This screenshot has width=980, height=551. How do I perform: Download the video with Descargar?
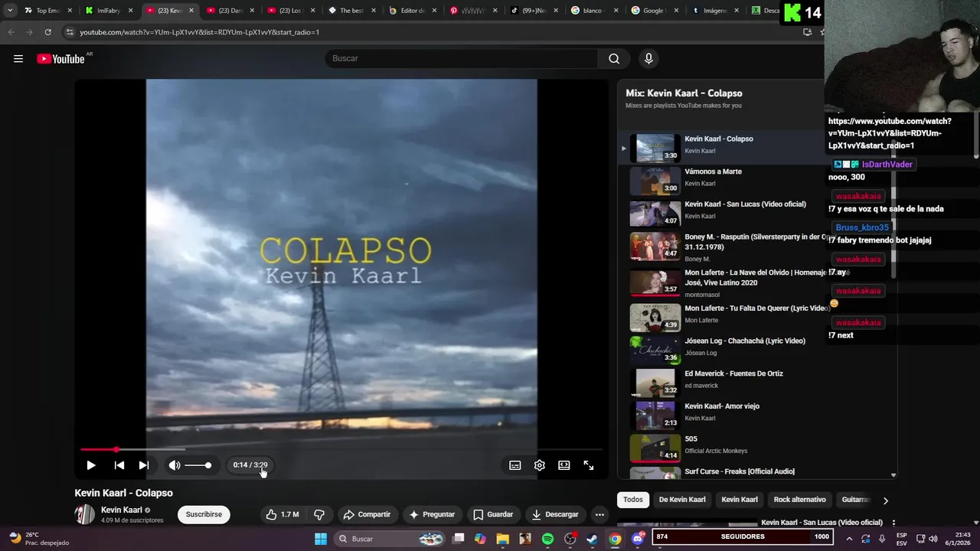point(555,514)
